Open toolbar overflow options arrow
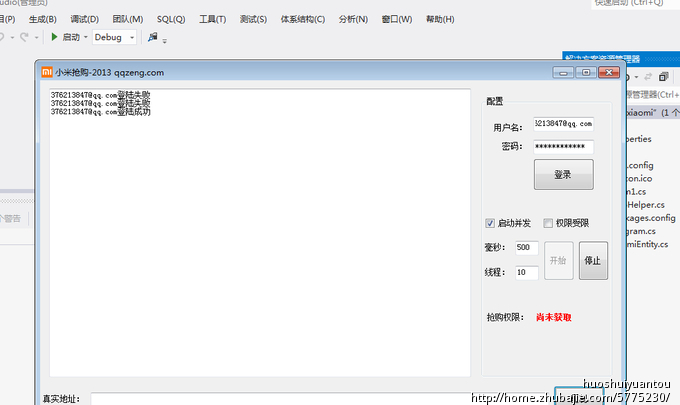This screenshot has height=405, width=680. pyautogui.click(x=164, y=41)
